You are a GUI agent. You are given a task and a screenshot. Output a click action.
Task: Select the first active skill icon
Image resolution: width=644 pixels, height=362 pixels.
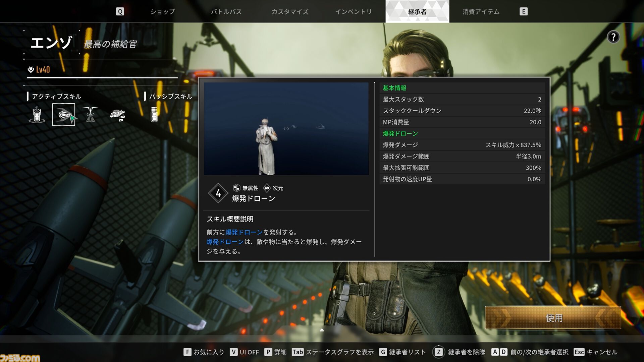click(x=37, y=115)
